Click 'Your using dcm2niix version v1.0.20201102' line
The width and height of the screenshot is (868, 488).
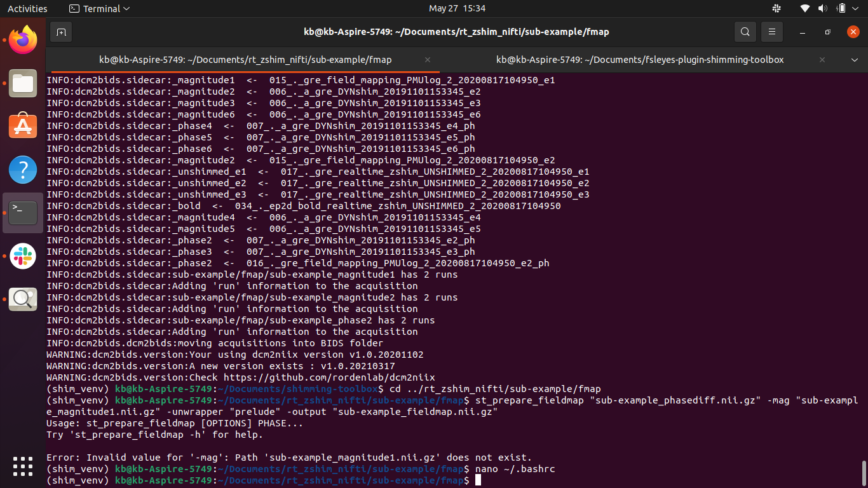tap(235, 355)
